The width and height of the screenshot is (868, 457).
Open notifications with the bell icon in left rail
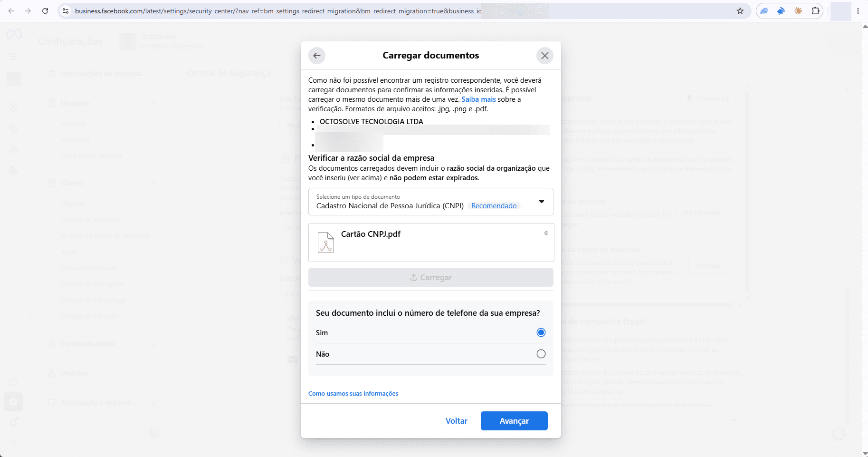(x=13, y=422)
